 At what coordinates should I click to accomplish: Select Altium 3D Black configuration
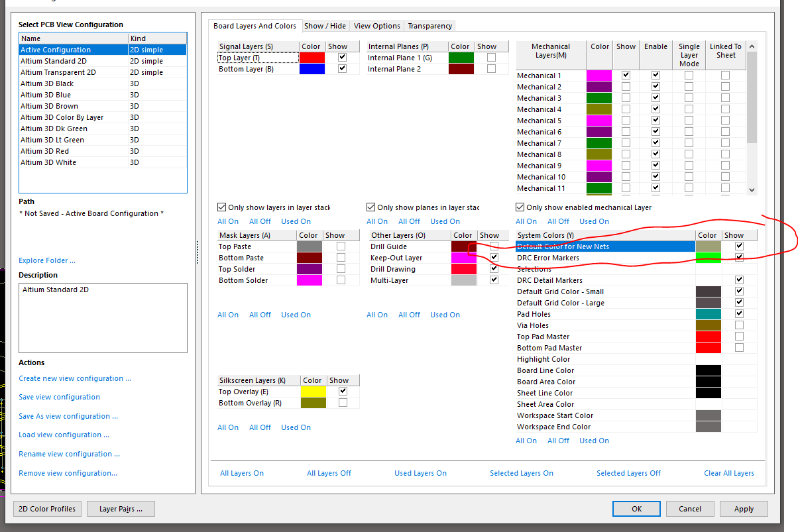(103, 83)
